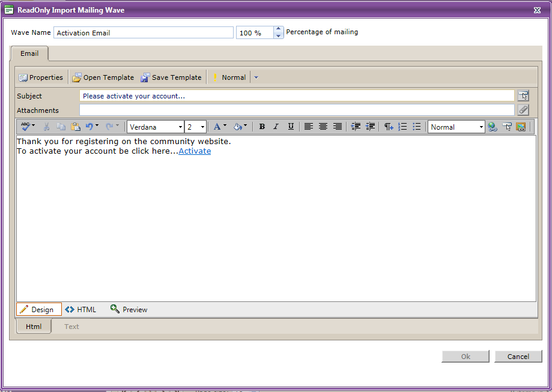
Task: Center align the text
Action: coord(323,127)
